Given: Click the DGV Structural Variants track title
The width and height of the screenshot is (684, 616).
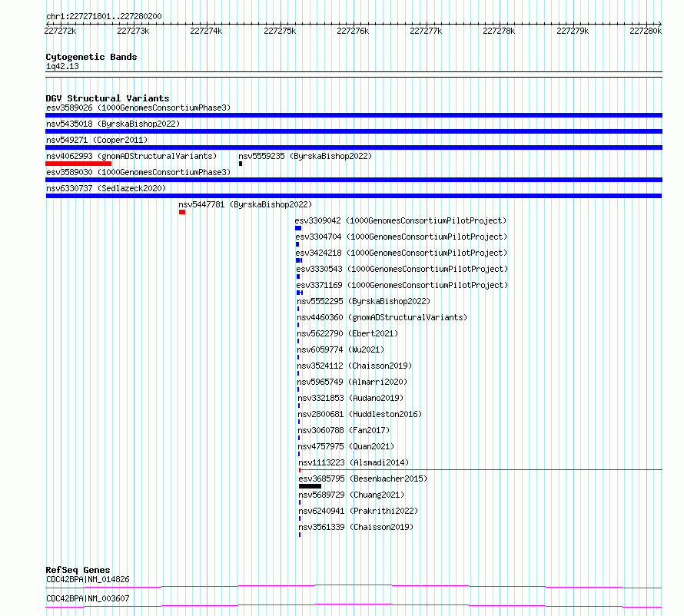Looking at the screenshot, I should (x=108, y=98).
